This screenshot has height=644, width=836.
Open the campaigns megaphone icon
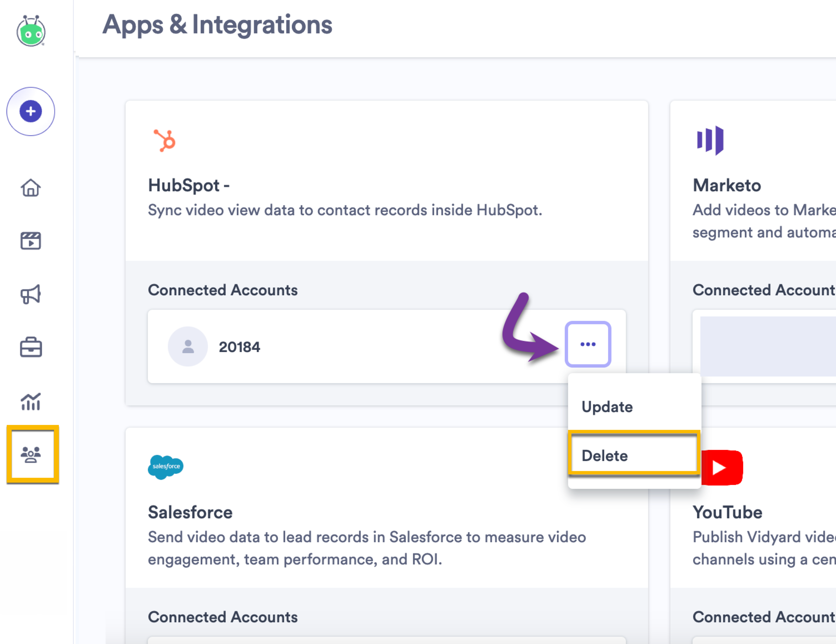31,294
